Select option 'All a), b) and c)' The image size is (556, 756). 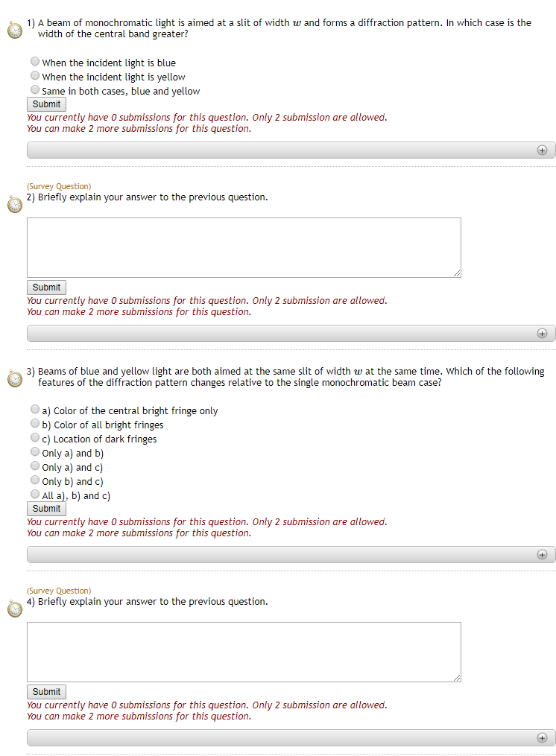pos(35,495)
